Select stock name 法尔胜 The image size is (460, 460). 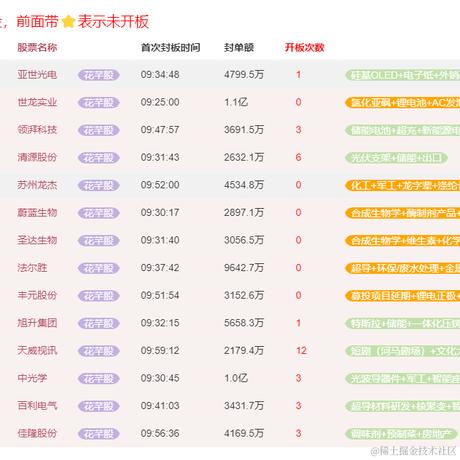(x=32, y=268)
